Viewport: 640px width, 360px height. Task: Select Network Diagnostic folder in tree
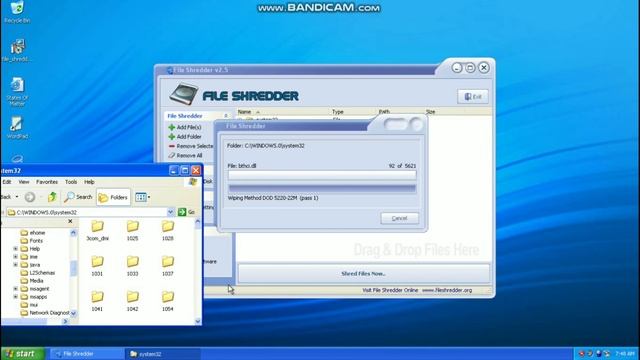click(x=45, y=313)
